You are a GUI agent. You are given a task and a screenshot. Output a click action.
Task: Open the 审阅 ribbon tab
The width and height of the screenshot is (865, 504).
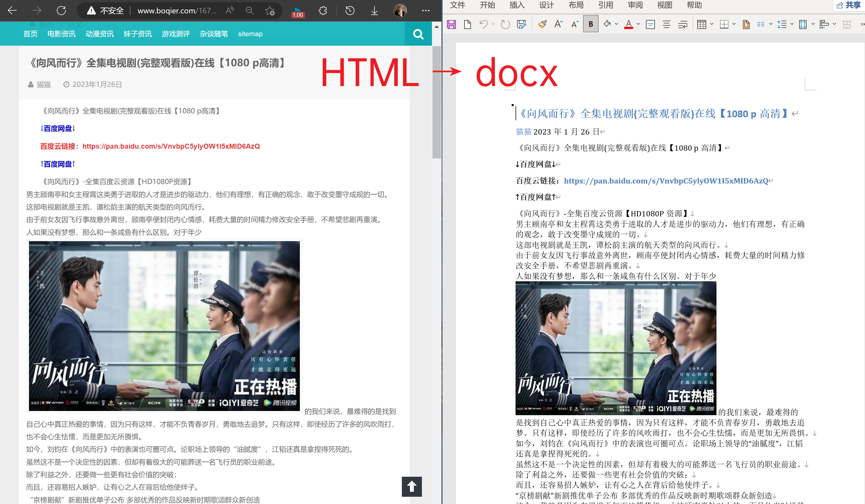635,5
